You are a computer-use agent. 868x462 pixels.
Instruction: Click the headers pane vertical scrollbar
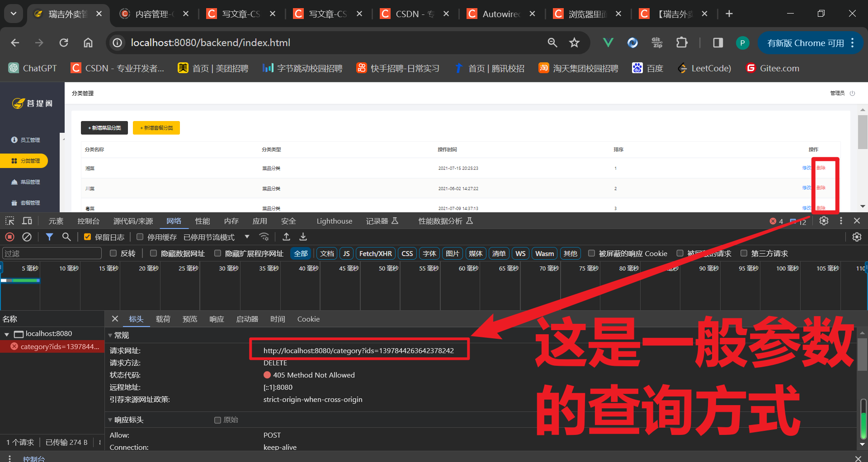863,355
